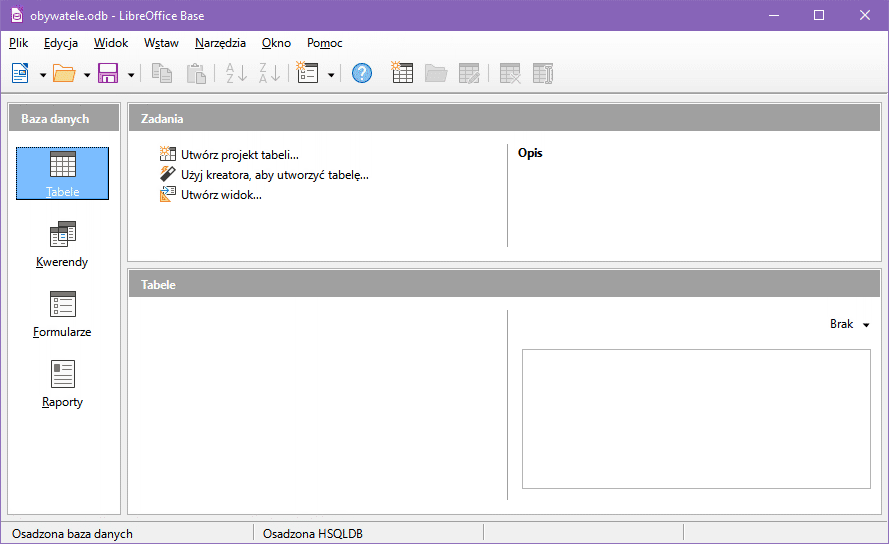
Task: Expand the new document dropdown arrow
Action: click(43, 74)
